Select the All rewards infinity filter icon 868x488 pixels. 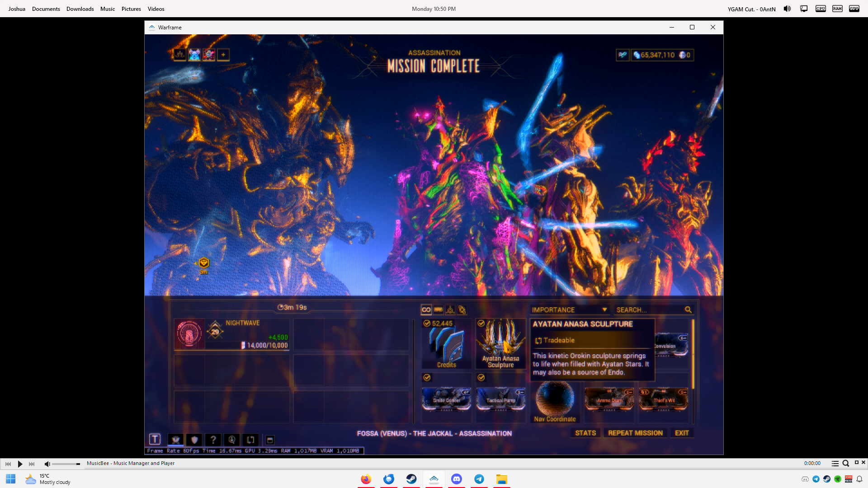click(426, 310)
